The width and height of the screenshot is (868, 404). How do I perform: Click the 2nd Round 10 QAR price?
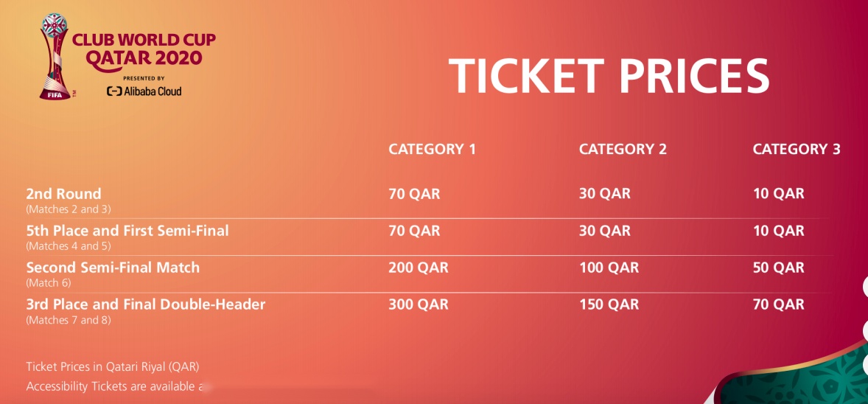click(778, 194)
